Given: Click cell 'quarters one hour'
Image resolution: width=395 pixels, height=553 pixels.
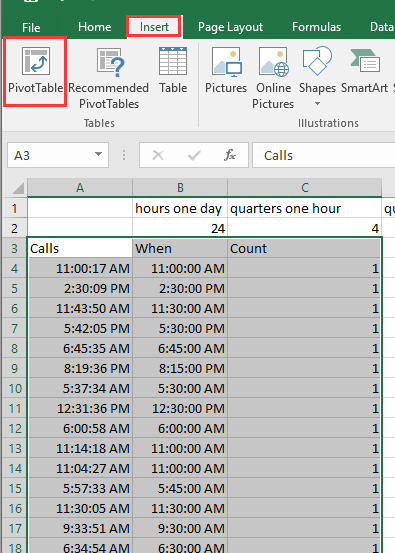Looking at the screenshot, I should coord(305,208).
